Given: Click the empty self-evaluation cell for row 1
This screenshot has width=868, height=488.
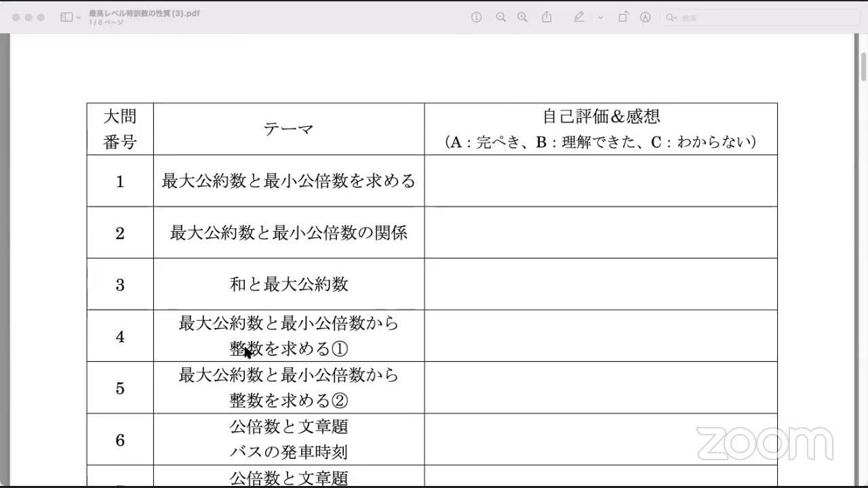Looking at the screenshot, I should [601, 181].
